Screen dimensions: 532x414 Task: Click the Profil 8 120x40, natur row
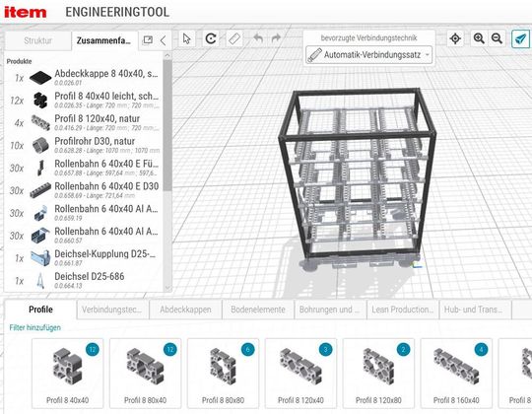84,123
